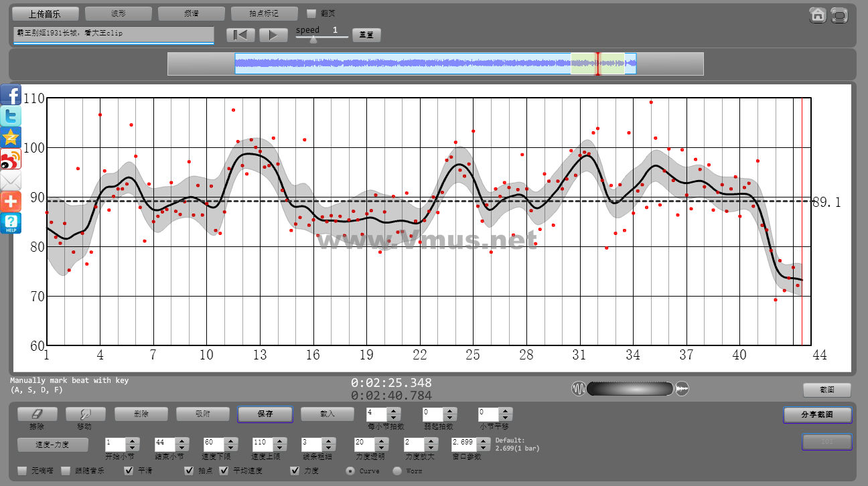Open the blue HELP icon

(x=11, y=223)
